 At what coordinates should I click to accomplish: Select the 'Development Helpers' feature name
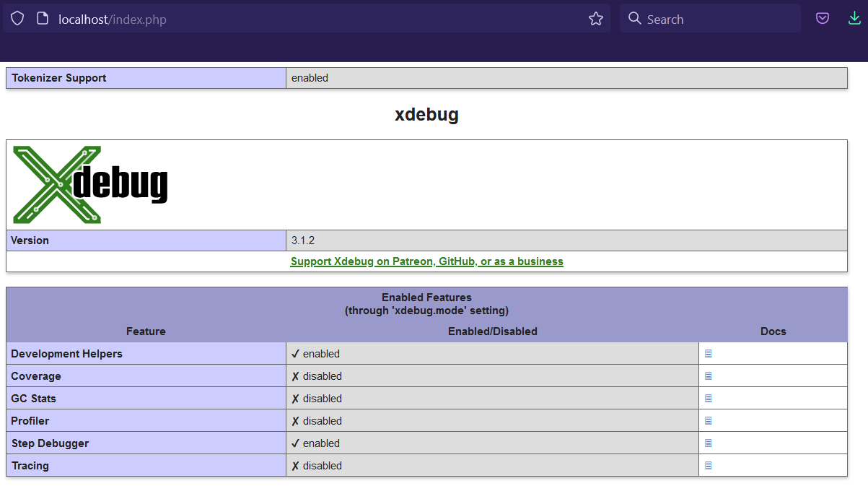(66, 354)
